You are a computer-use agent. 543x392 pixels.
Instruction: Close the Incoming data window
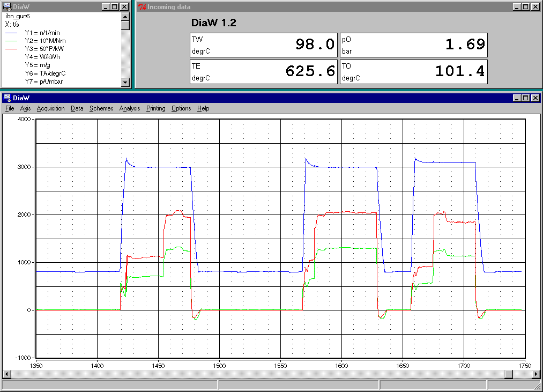point(535,7)
